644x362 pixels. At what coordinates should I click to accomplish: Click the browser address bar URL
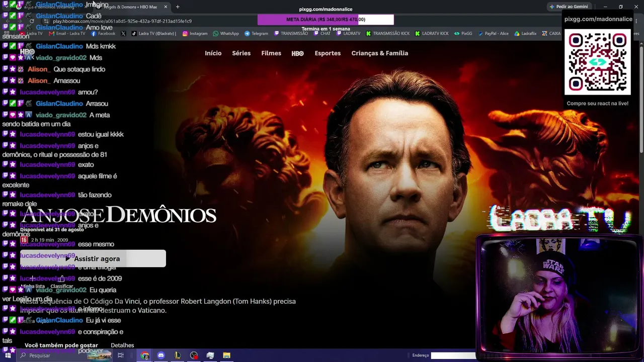coord(122,21)
